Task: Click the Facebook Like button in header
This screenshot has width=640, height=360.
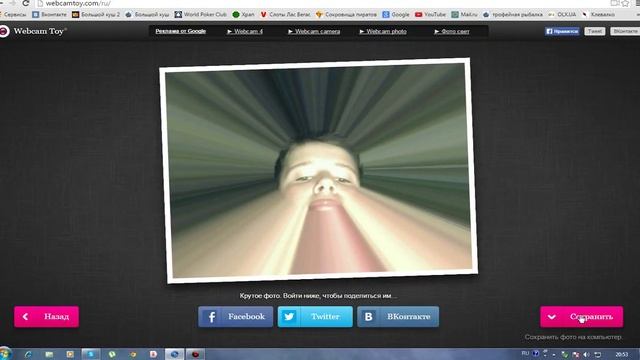Action: coord(562,31)
